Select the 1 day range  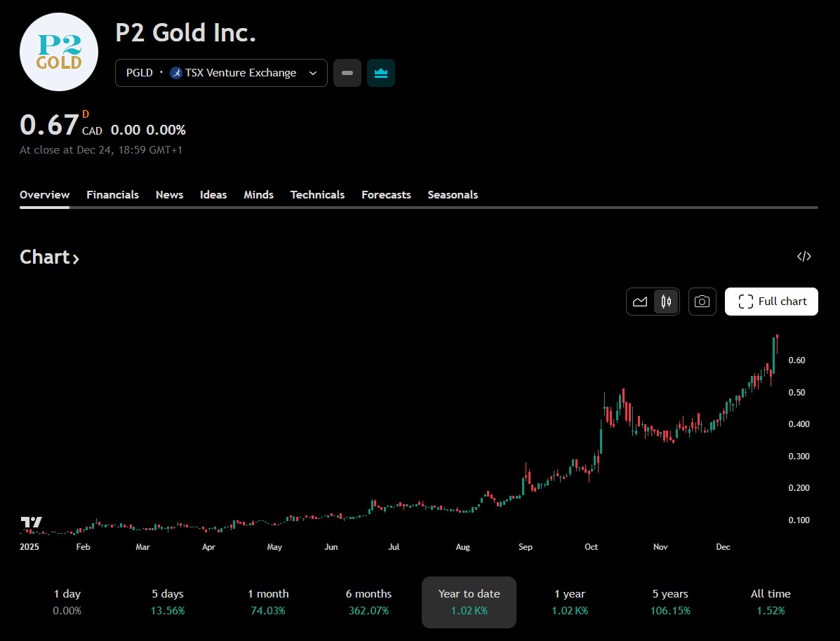tap(67, 602)
